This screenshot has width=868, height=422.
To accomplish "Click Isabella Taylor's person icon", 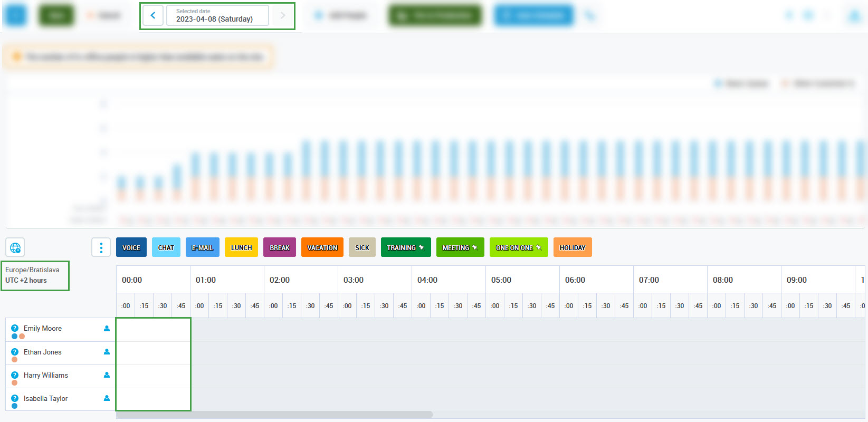I will pyautogui.click(x=107, y=398).
